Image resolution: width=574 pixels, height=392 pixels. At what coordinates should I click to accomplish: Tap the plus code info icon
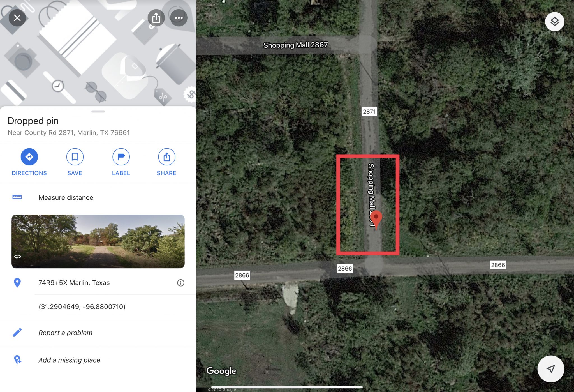[181, 283]
